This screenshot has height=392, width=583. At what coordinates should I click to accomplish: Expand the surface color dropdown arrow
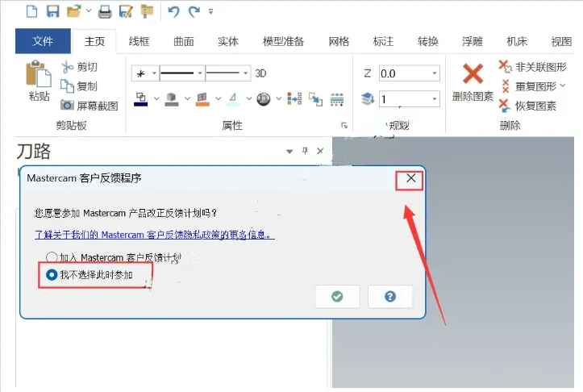(x=219, y=99)
